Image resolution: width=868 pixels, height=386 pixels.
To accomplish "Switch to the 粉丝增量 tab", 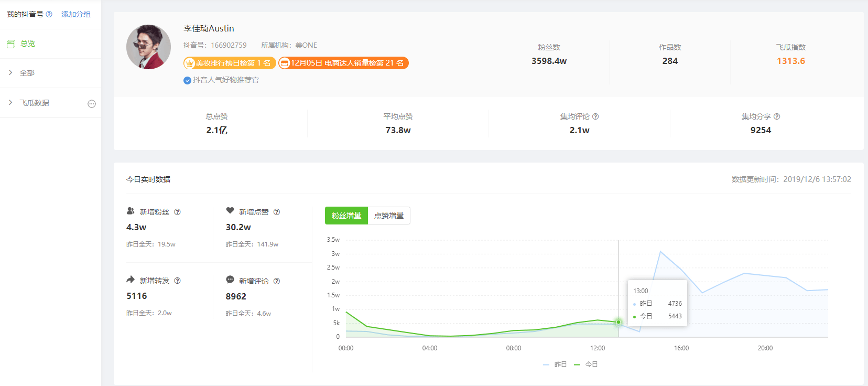I will point(346,216).
